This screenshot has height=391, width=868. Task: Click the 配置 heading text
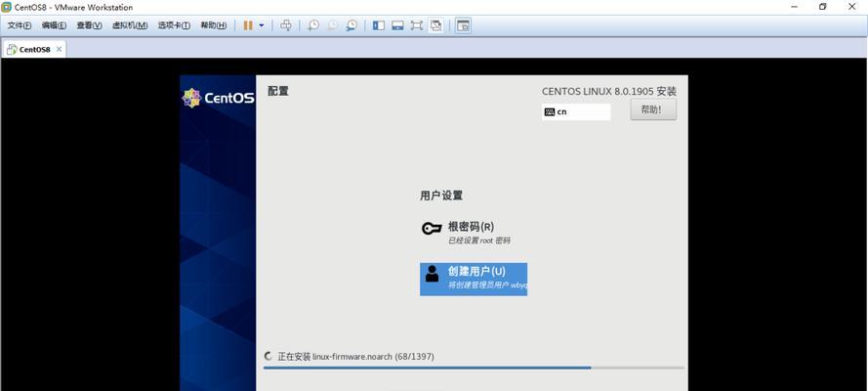coord(278,91)
